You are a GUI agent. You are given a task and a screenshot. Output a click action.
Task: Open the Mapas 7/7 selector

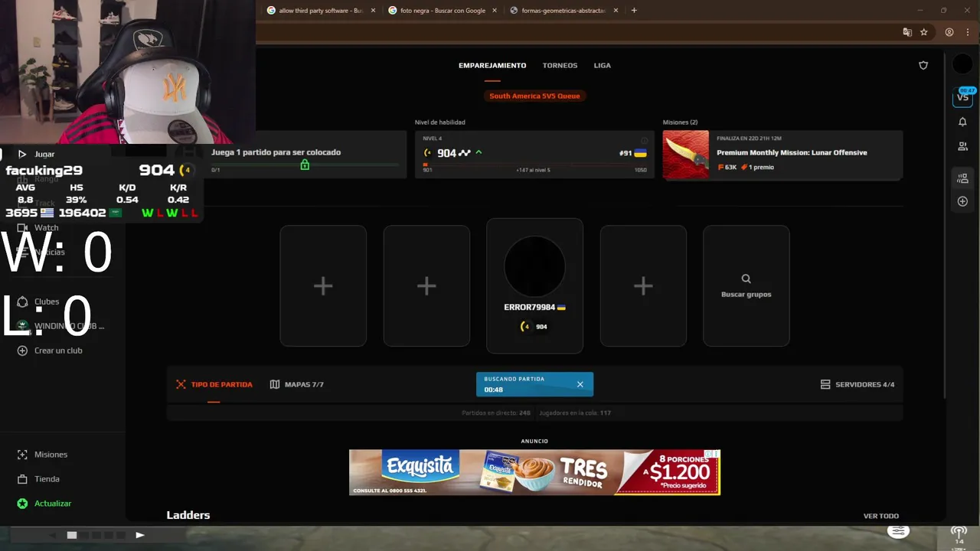pyautogui.click(x=297, y=384)
